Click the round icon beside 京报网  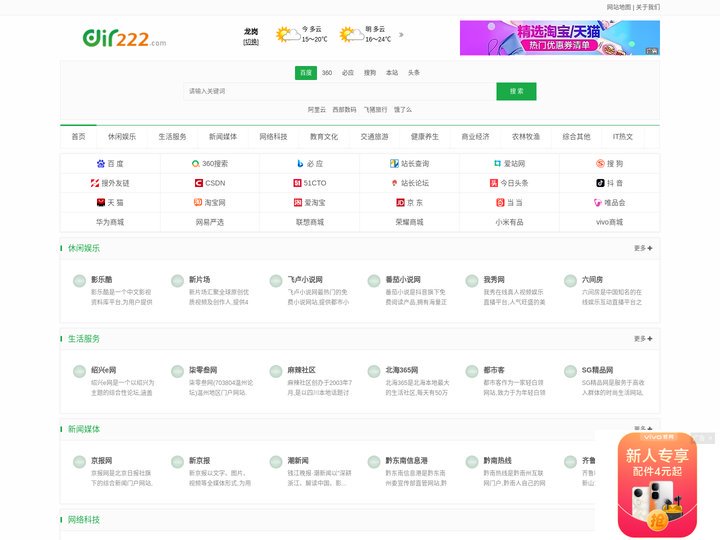pyautogui.click(x=79, y=461)
